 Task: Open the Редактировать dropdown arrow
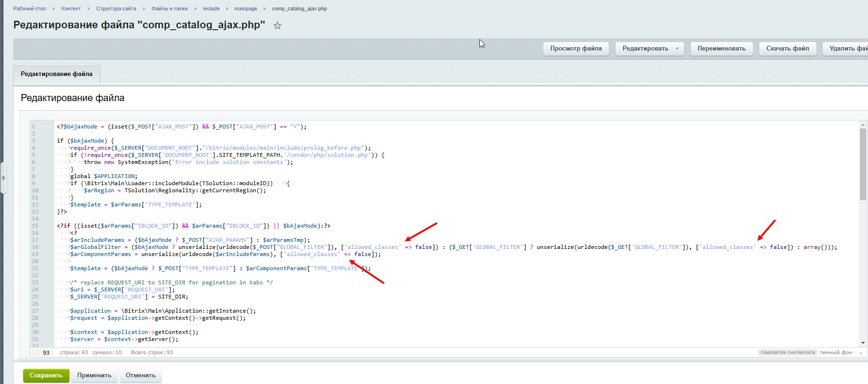pyautogui.click(x=677, y=49)
